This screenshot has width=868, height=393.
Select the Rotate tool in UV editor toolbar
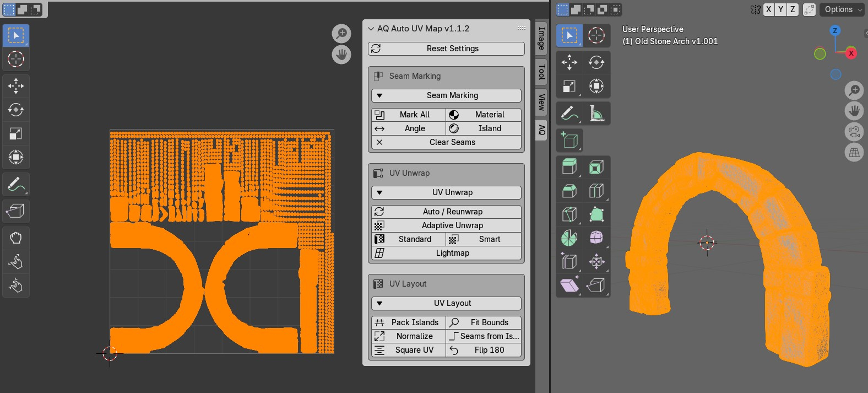16,109
